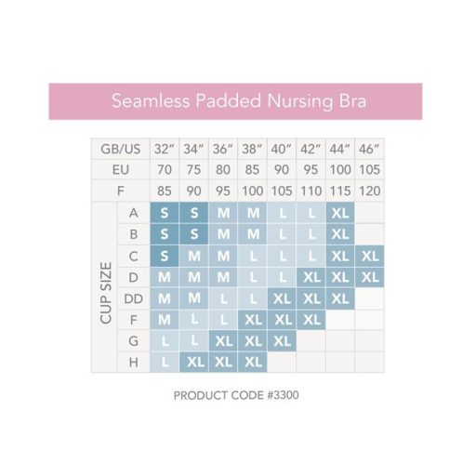Click the PRODUCT CODE #3300 text
Screen dimensions: 476x476
[x=236, y=395]
